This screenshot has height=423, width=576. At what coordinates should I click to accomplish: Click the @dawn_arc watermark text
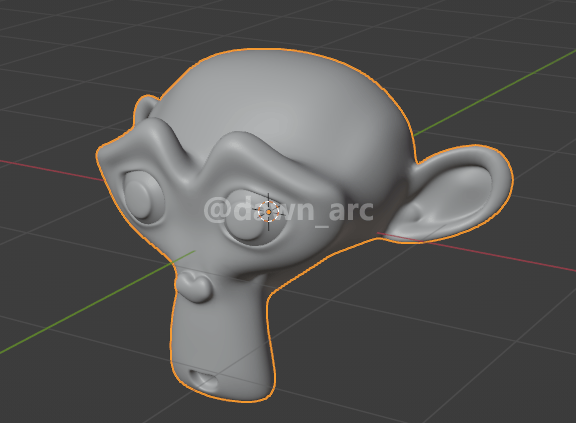(289, 211)
